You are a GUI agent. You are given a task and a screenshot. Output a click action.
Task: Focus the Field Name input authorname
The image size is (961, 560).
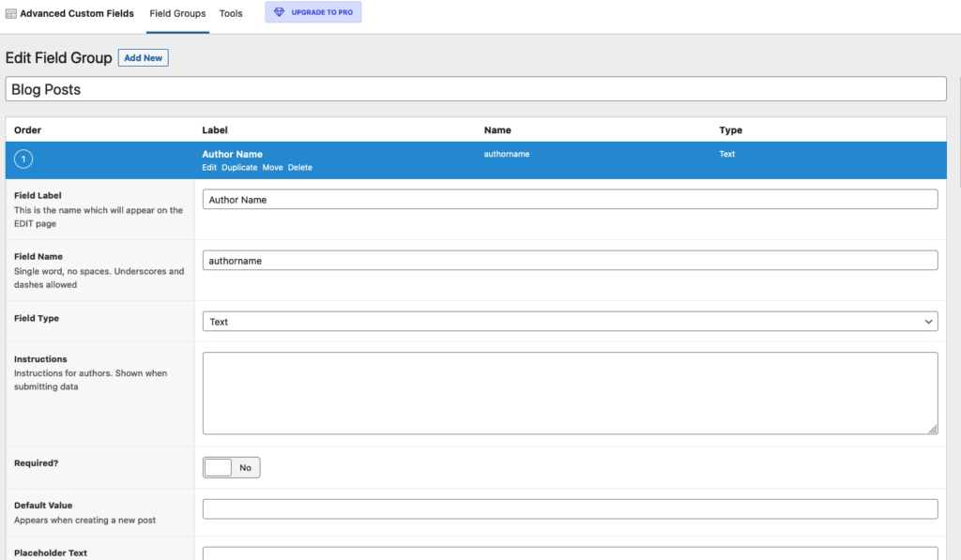click(570, 261)
